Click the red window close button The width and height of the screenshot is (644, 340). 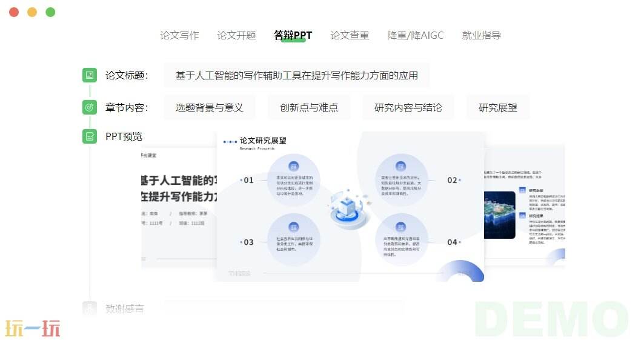14,12
